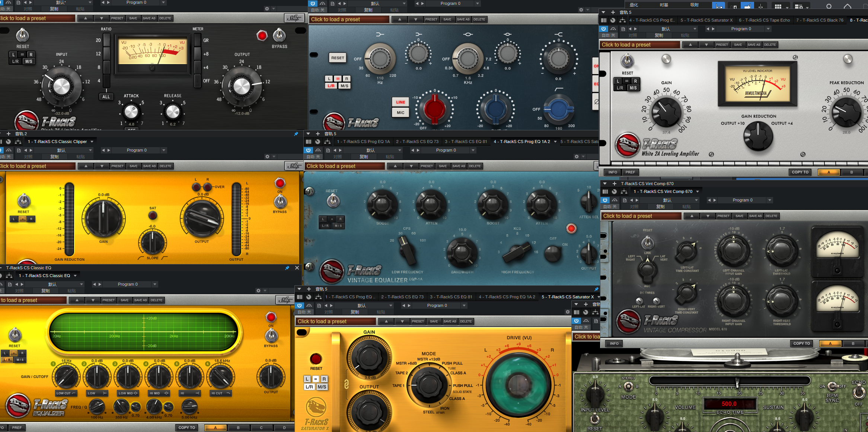Click the 500.0 echo time readout on the Tape Echo
This screenshot has height=432, width=868.
point(729,404)
